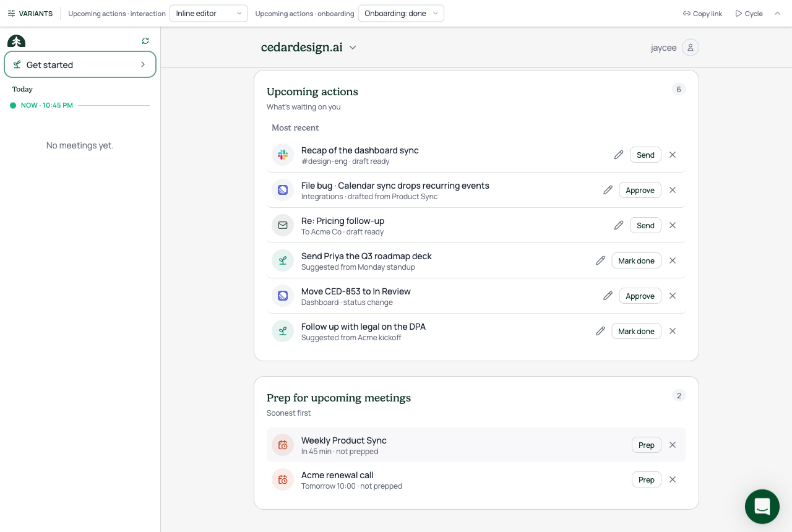The width and height of the screenshot is (792, 532).
Task: Open the chat bubble widget
Action: [762, 507]
